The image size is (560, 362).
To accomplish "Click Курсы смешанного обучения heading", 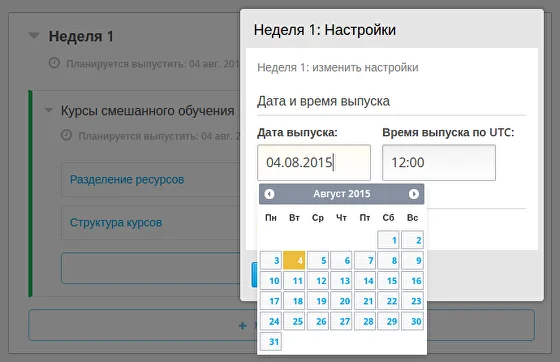I will pos(148,111).
